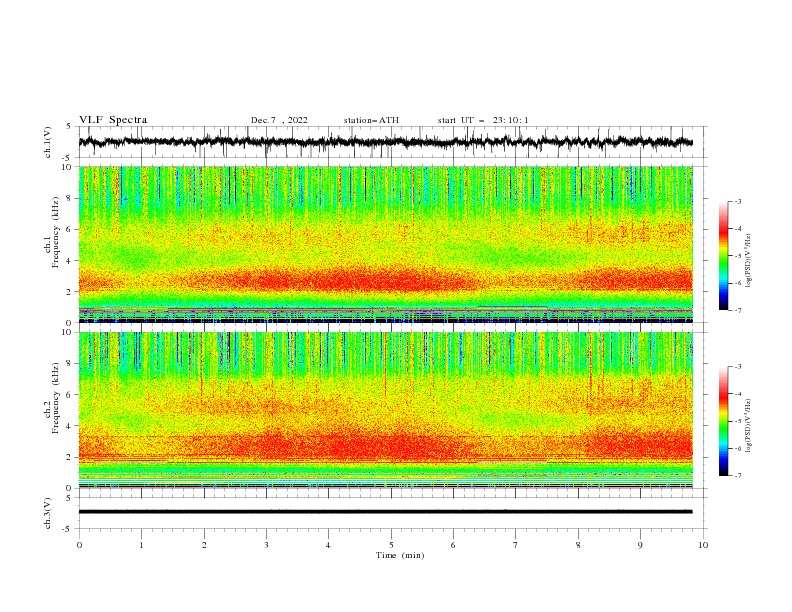This screenshot has height=612, width=792.
Task: Click the "ch.1(V)" waveform axis label
Action: (48, 142)
